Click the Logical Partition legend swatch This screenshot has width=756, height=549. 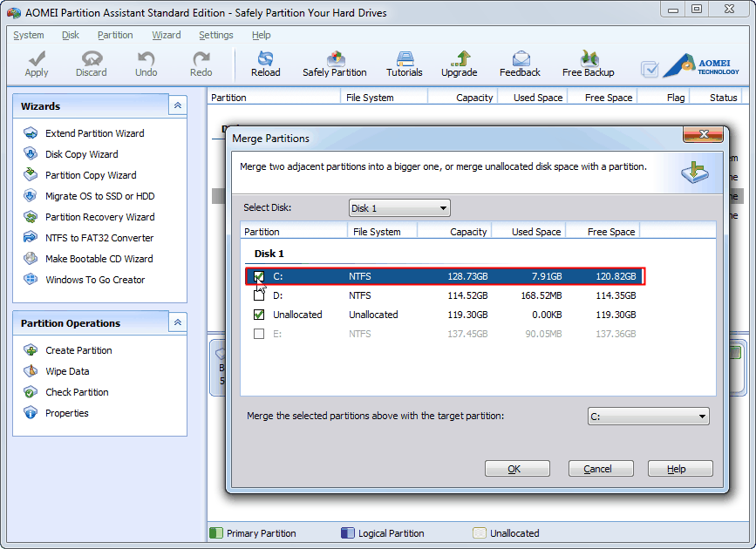(x=348, y=533)
